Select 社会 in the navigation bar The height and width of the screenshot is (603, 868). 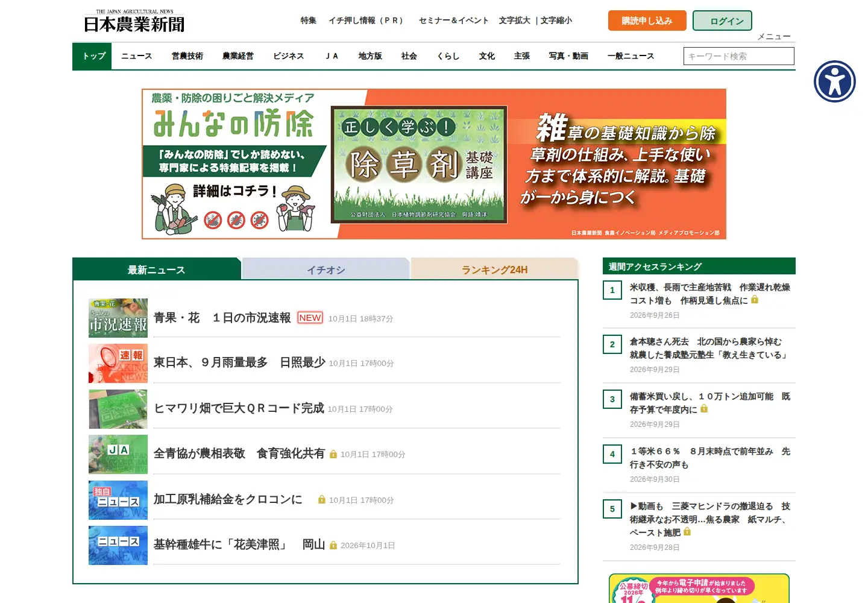point(409,56)
